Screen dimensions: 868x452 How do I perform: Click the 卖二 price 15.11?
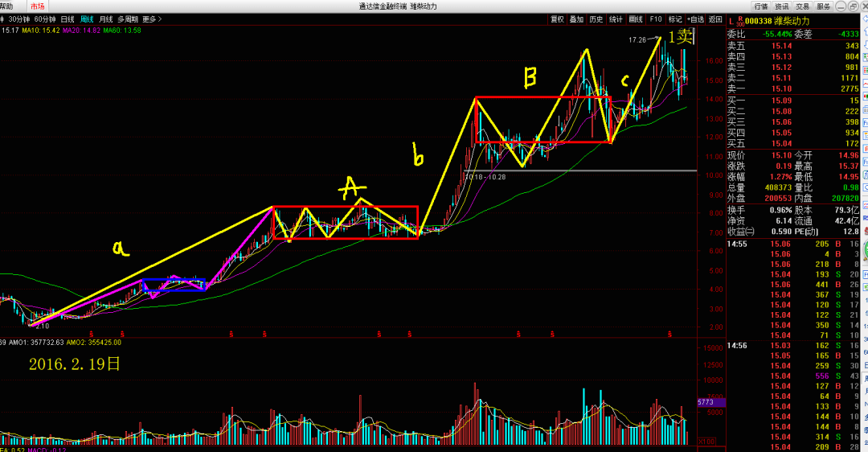[782, 78]
